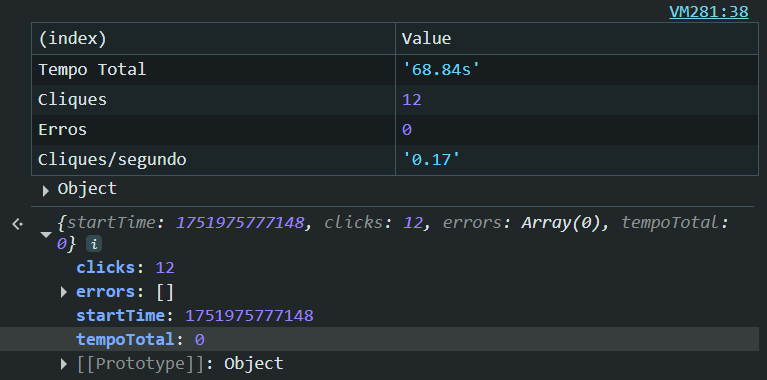Click the object summary preview line

[x=393, y=233]
